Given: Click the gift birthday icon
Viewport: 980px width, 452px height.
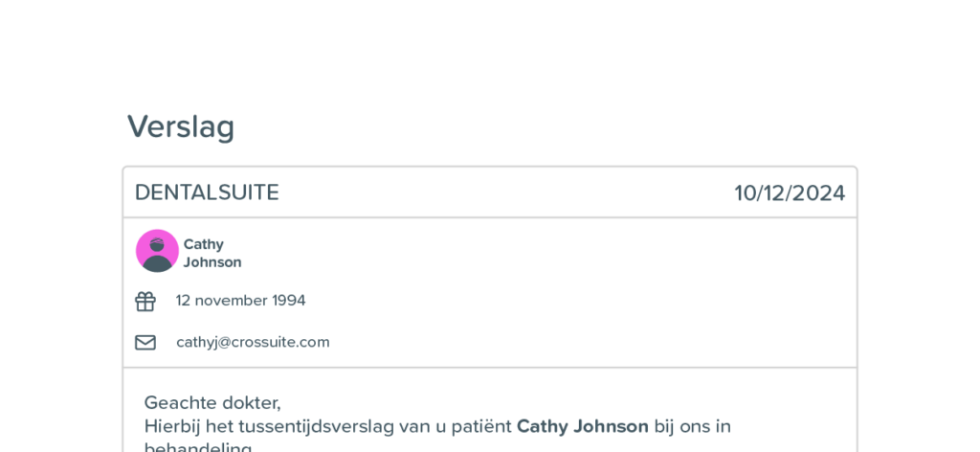Looking at the screenshot, I should [145, 302].
